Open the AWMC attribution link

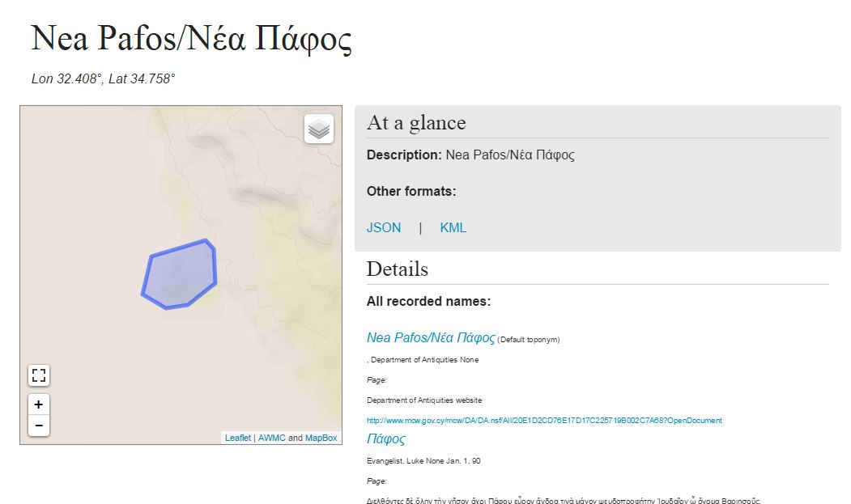pos(271,438)
